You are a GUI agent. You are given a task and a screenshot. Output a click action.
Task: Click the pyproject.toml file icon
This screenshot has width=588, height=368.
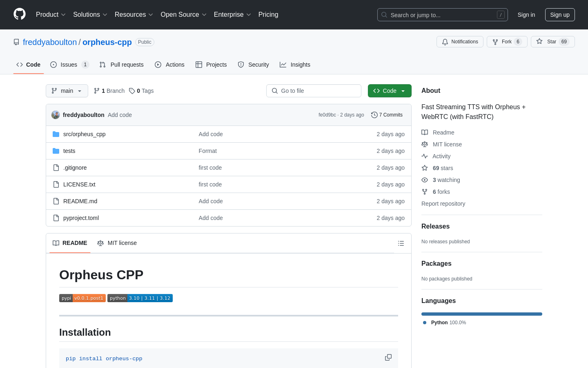click(56, 218)
